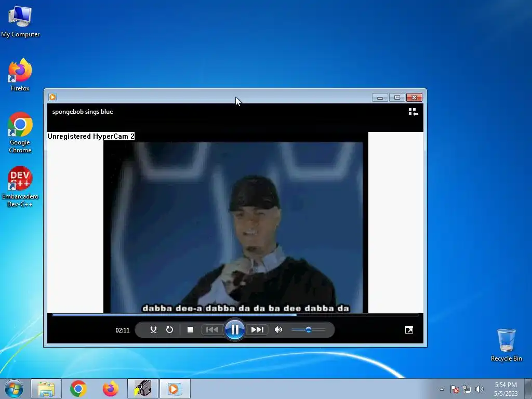Screen dimensions: 532x399
Task: Select the Embarcadero Dev-C++ desktop shortcut
Action: [20, 187]
